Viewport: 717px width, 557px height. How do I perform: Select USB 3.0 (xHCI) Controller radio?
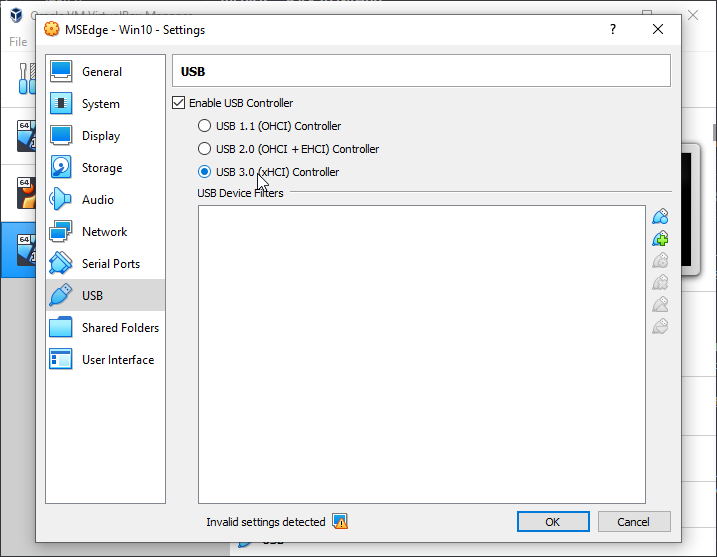(x=205, y=172)
